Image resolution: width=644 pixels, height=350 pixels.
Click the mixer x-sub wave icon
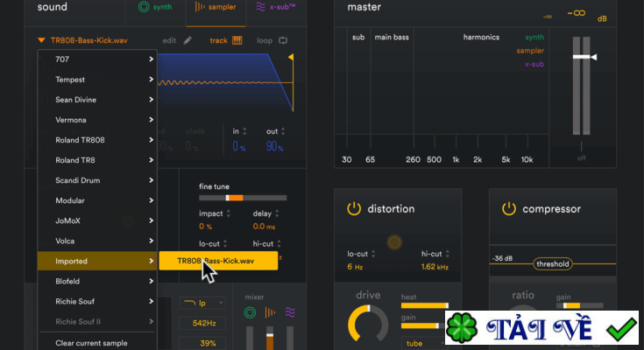tap(290, 312)
